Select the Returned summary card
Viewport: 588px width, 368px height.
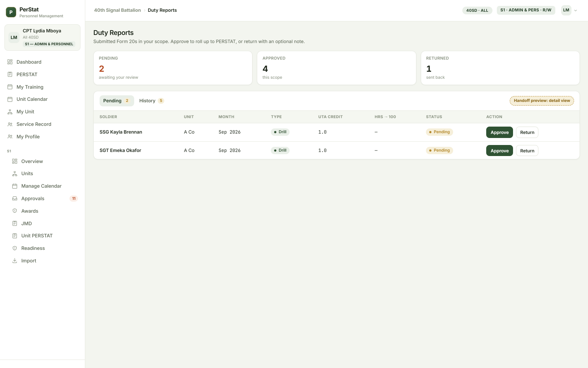[500, 68]
